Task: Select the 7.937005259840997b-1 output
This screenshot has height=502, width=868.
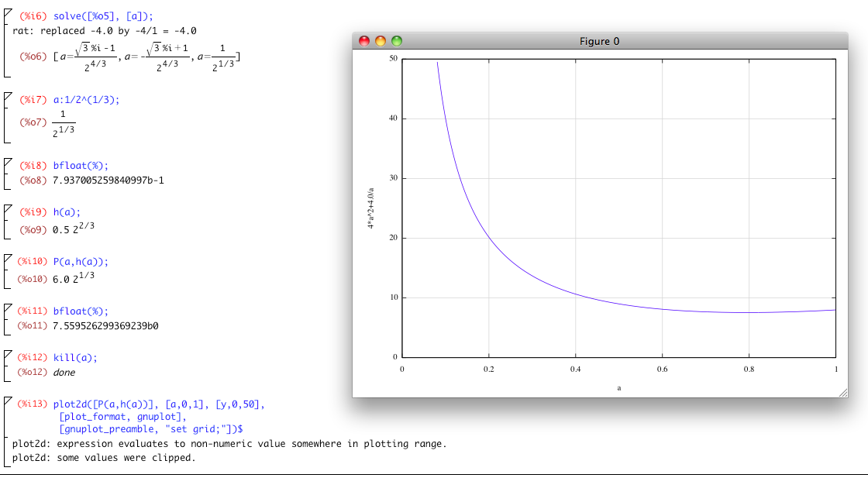Action: [x=108, y=181]
